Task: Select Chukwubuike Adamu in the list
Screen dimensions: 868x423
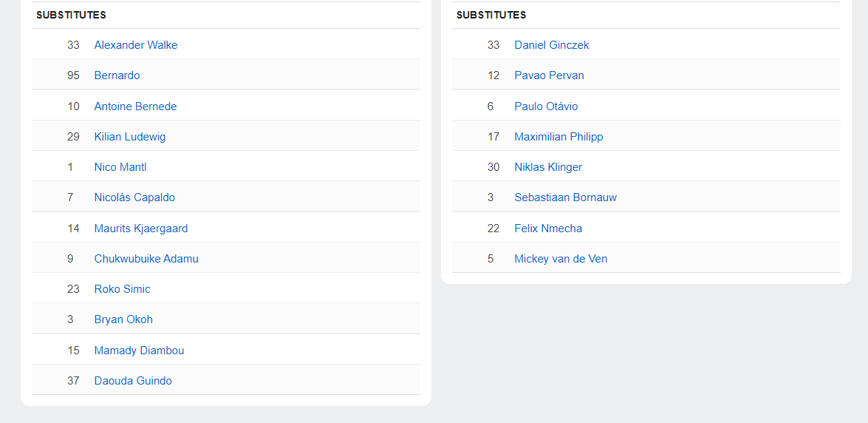Action: (146, 259)
